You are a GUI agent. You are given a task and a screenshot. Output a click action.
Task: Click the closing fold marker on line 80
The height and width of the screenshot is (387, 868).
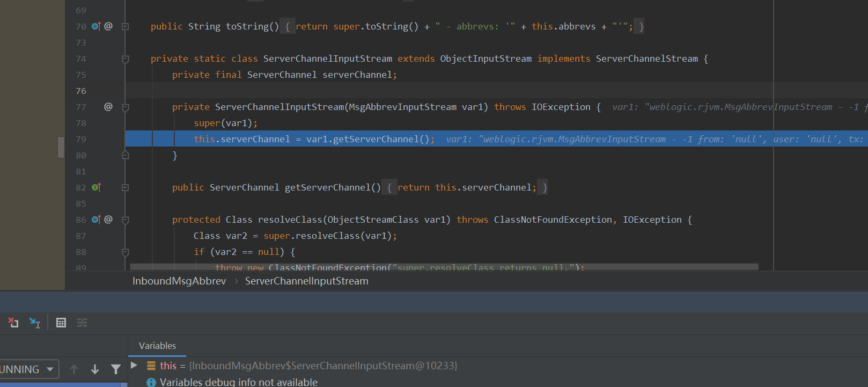(125, 155)
